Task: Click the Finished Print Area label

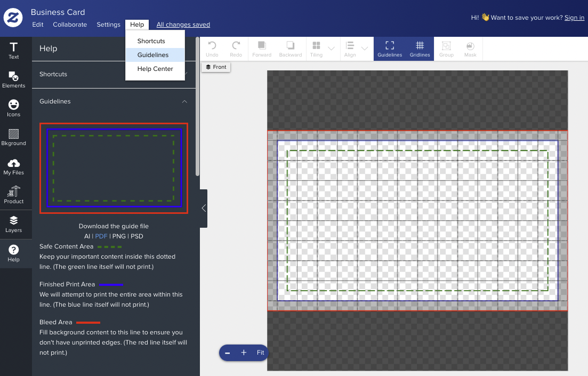Action: coord(67,284)
